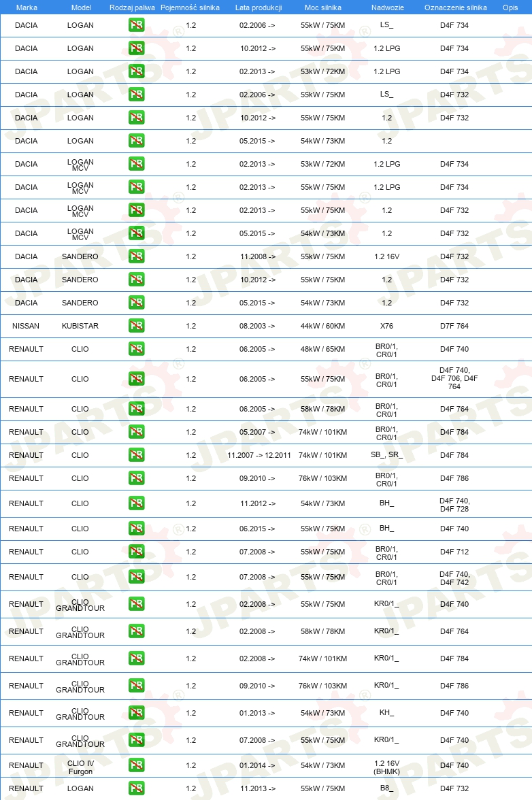The width and height of the screenshot is (532, 800).
Task: Click the Opis column header
Action: pos(510,7)
